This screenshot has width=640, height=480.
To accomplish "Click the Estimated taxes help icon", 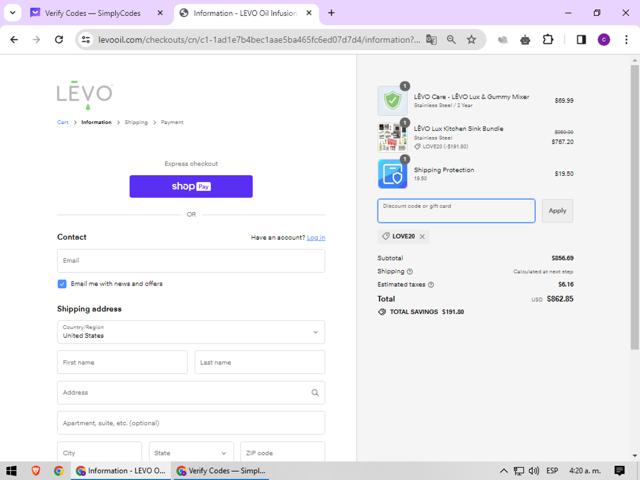I will pos(431,284).
